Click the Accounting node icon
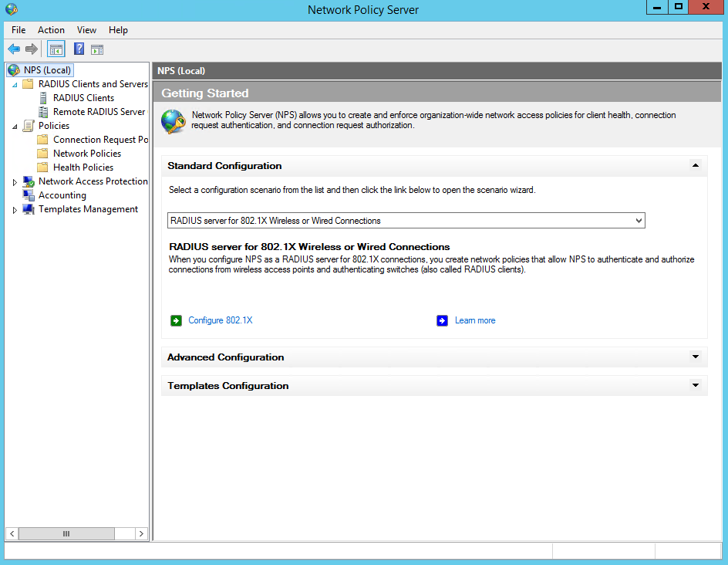Screen dimensions: 728x565 [29, 195]
